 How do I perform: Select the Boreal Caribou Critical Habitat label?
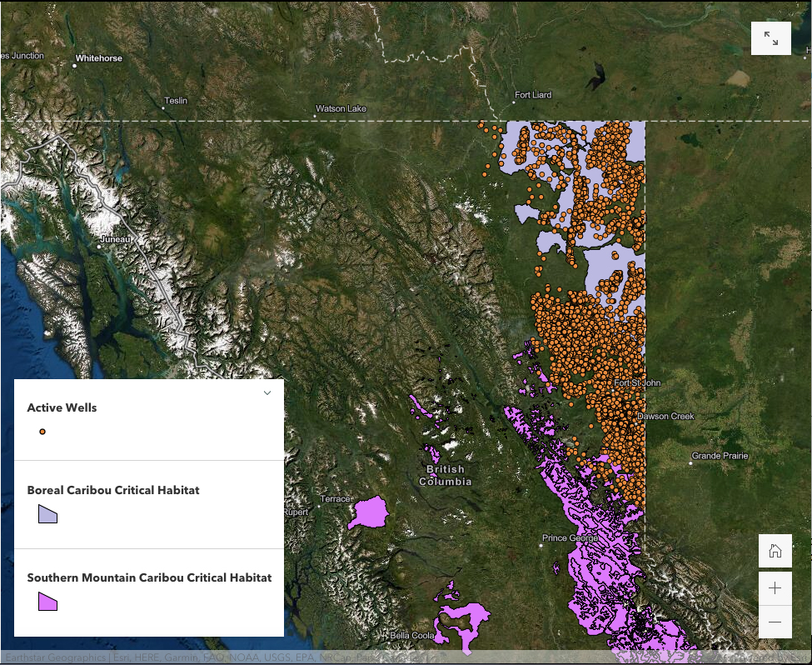(x=113, y=490)
